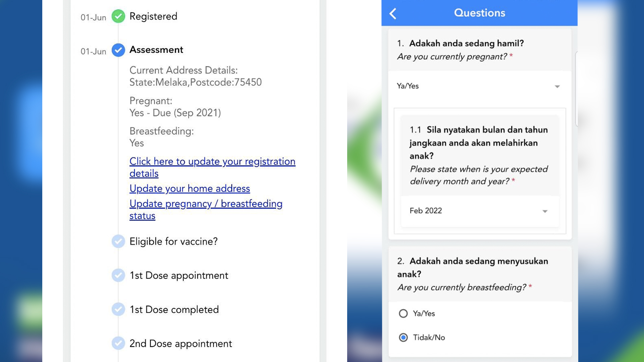Click the green Registered checkmark icon
644x362 pixels.
118,16
